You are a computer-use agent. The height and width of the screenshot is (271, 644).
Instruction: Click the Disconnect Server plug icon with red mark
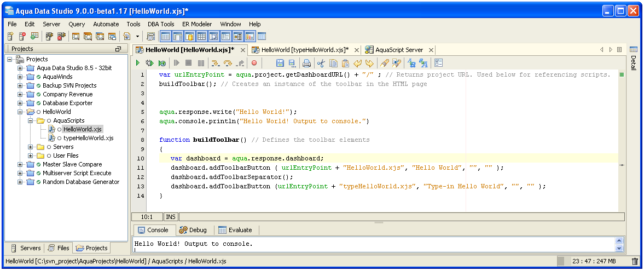[62, 36]
